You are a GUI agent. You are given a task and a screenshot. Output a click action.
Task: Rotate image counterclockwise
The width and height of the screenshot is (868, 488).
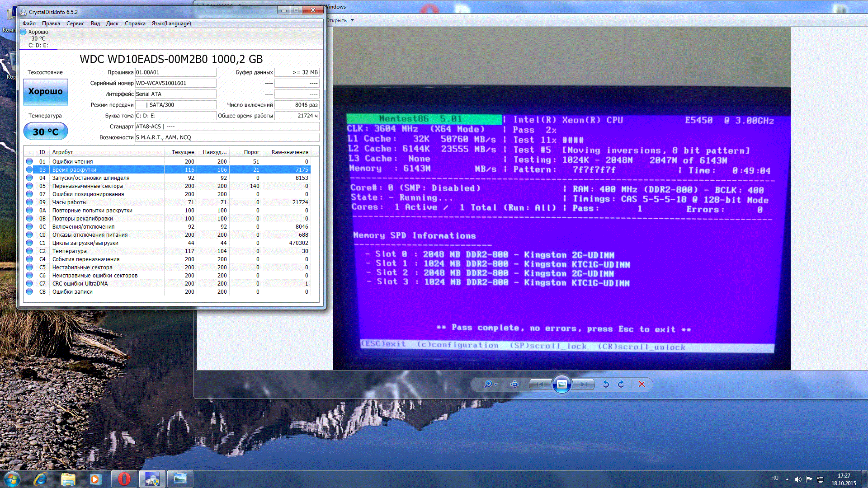[606, 384]
